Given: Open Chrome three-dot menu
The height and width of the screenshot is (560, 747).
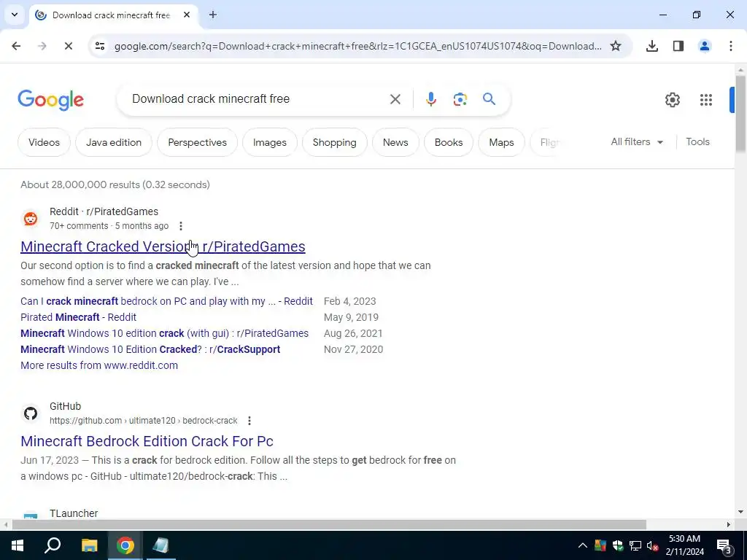Looking at the screenshot, I should [730, 46].
